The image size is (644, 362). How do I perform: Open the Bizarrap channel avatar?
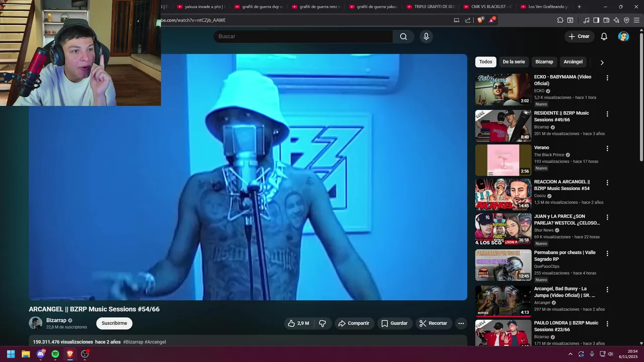point(35,323)
